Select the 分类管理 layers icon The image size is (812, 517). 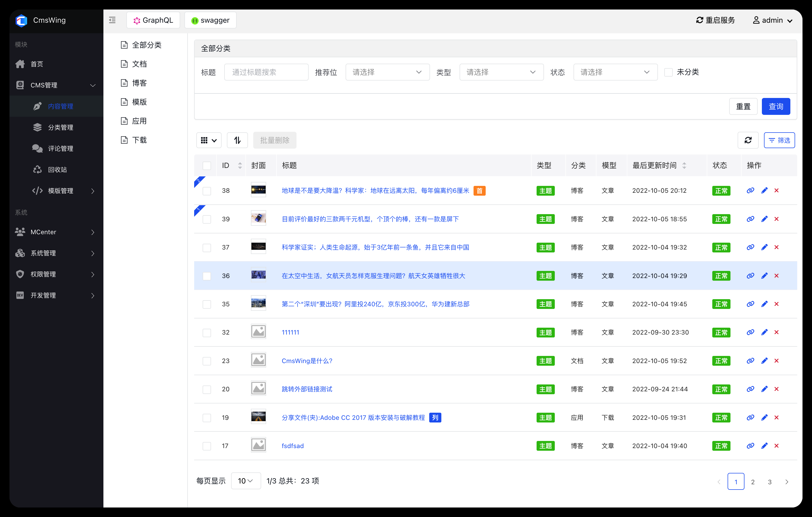tap(37, 127)
